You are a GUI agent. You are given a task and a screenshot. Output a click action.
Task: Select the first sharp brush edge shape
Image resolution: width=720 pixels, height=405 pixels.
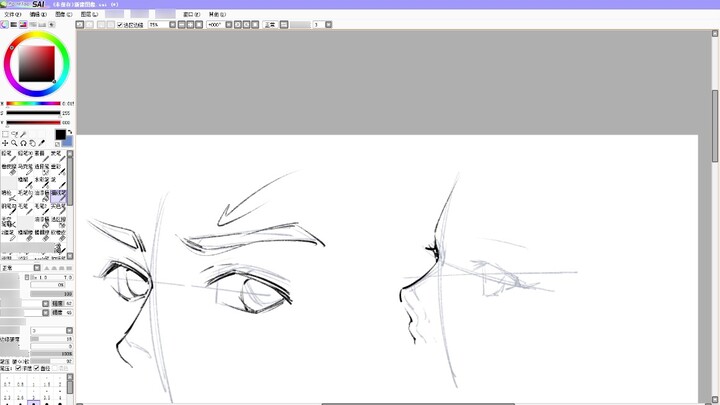click(x=46, y=268)
